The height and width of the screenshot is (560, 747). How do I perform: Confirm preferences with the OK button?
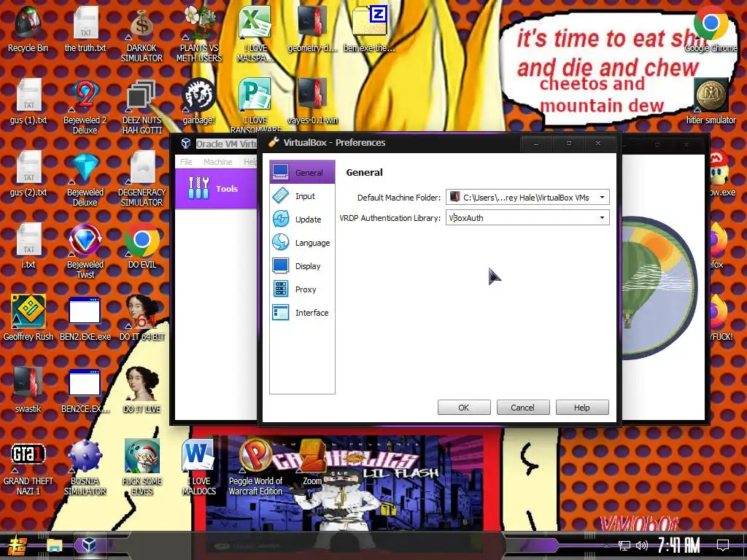pyautogui.click(x=463, y=408)
